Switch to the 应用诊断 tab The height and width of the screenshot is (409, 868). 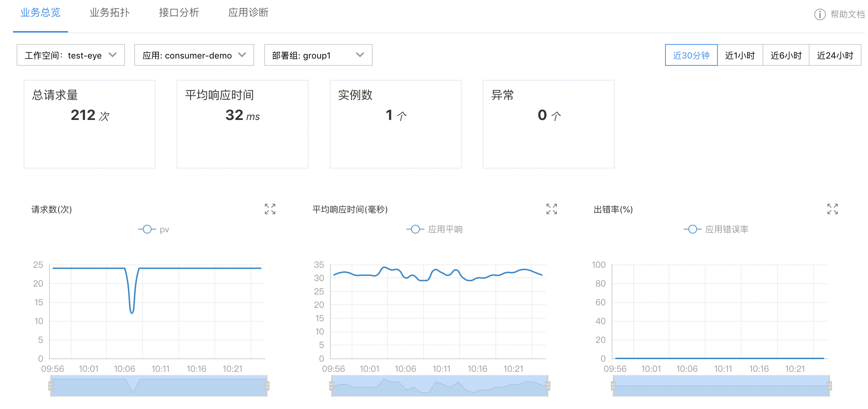(248, 13)
